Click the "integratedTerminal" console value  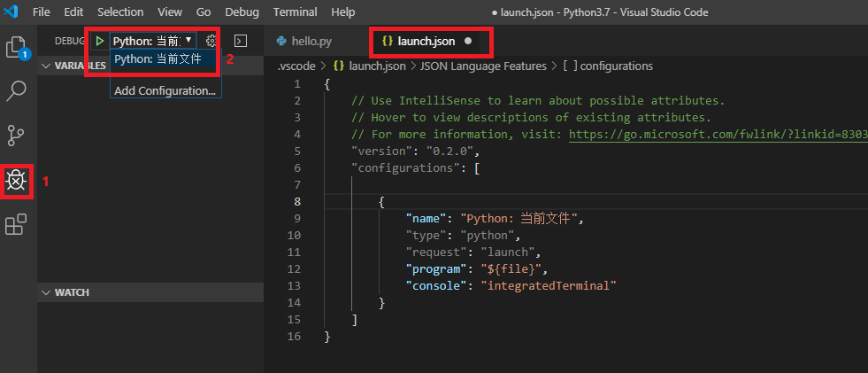point(548,285)
